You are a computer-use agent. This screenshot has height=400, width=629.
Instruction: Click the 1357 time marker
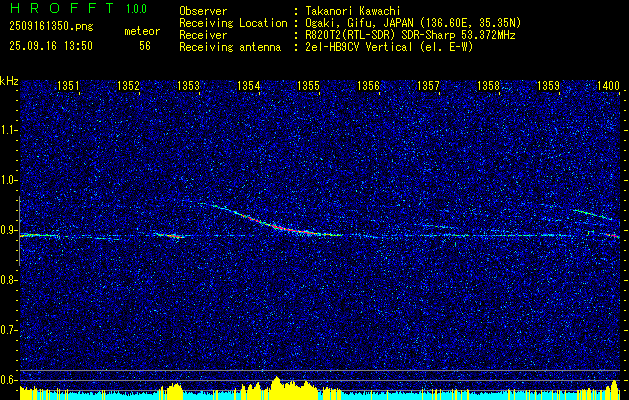point(429,85)
